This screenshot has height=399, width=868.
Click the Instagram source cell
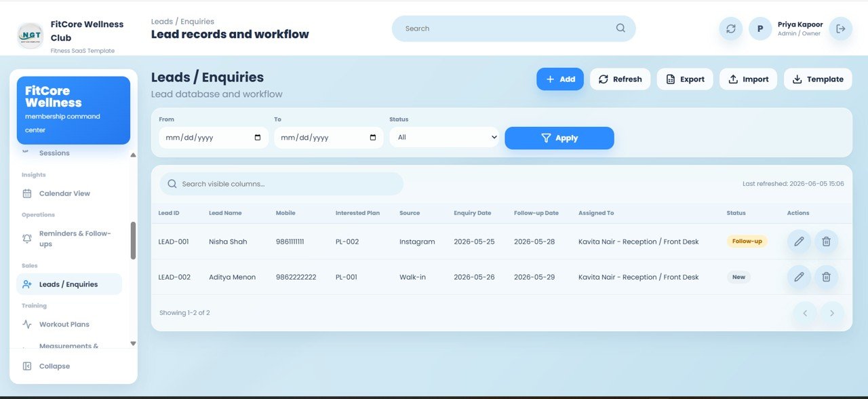pos(417,242)
